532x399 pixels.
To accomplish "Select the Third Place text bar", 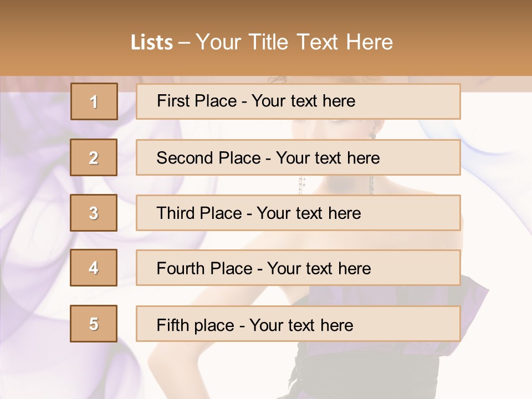I will point(298,213).
